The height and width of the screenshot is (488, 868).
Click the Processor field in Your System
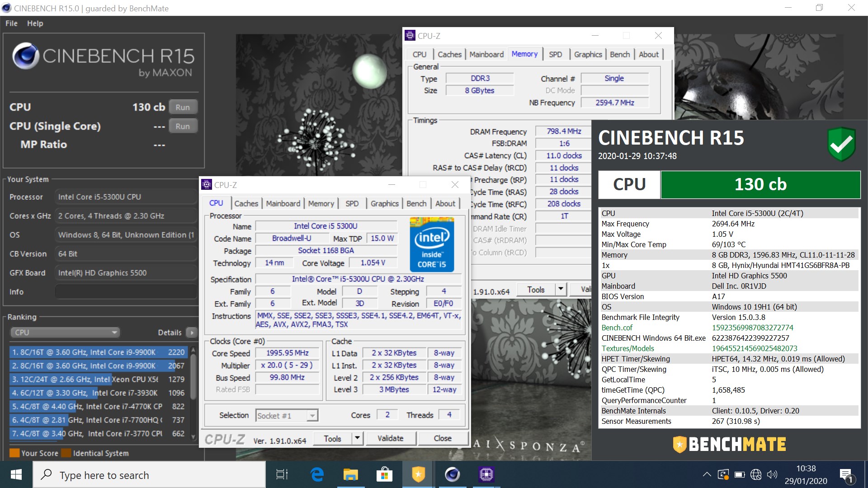coord(126,197)
